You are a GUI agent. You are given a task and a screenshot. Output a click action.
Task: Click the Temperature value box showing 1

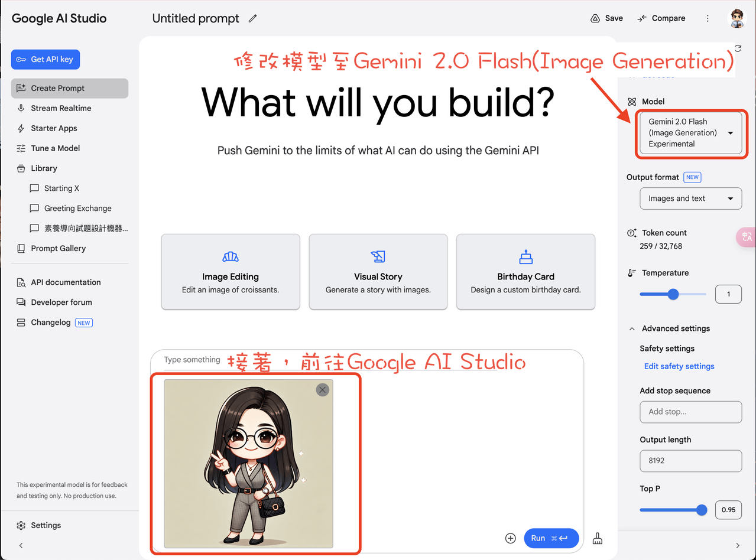[728, 294]
